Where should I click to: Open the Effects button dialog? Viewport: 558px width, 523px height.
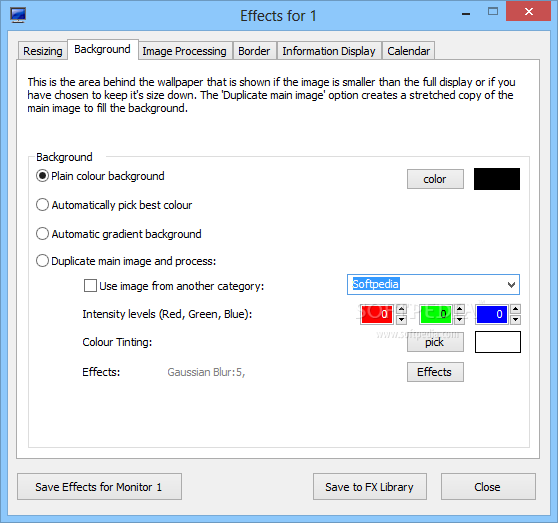435,372
